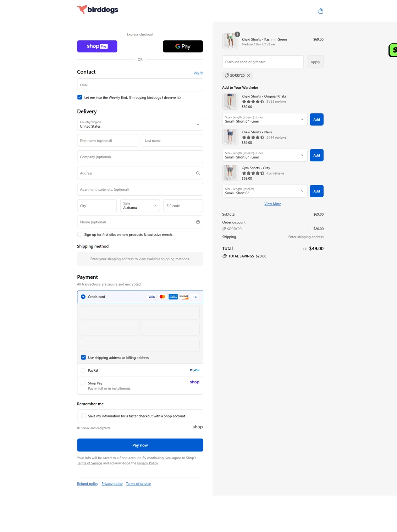This screenshot has height=532, width=397.
Task: Show the +4 more card types
Action: click(x=195, y=297)
